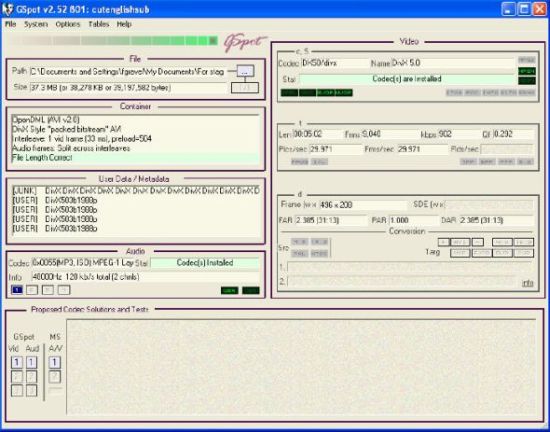Click the DAR field showing 2.385 (31:13)
The height and width of the screenshot is (432, 550).
[x=497, y=221]
